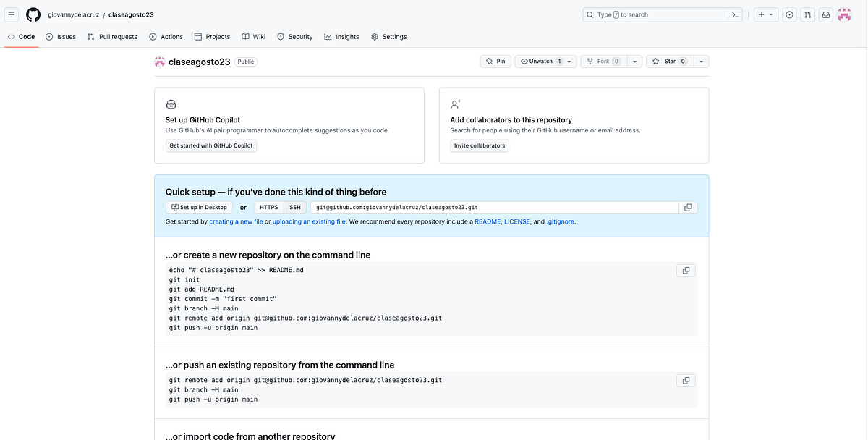Pin the repository
The height and width of the screenshot is (440, 868).
[x=495, y=61]
